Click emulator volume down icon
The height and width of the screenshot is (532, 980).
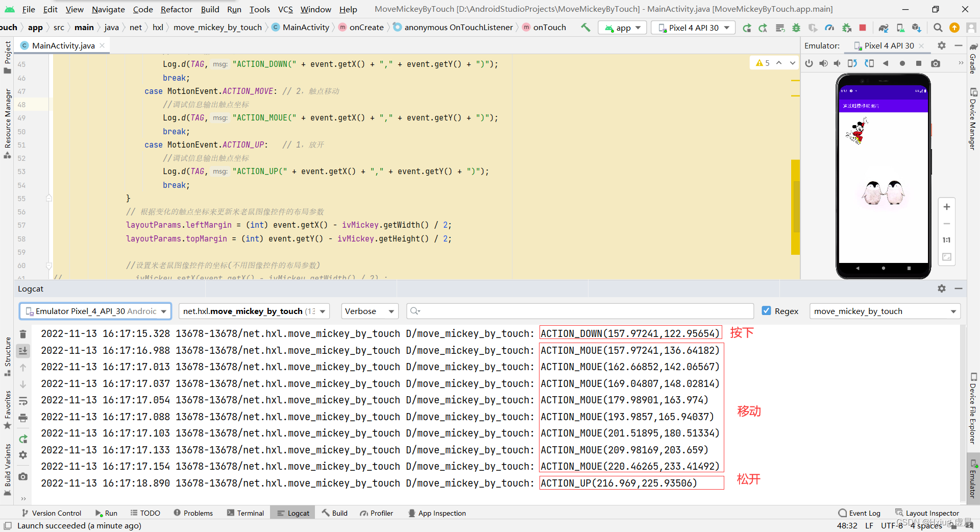coord(837,63)
